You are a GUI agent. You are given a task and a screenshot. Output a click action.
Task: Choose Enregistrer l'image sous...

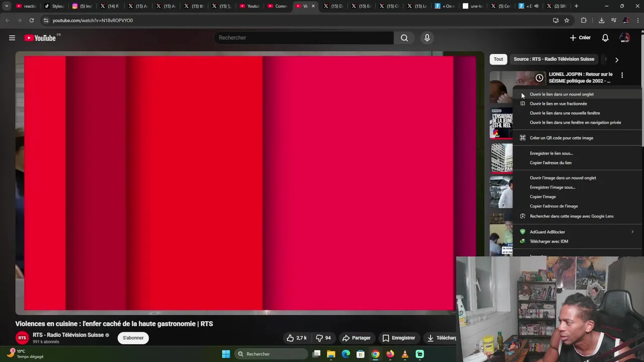(552, 188)
